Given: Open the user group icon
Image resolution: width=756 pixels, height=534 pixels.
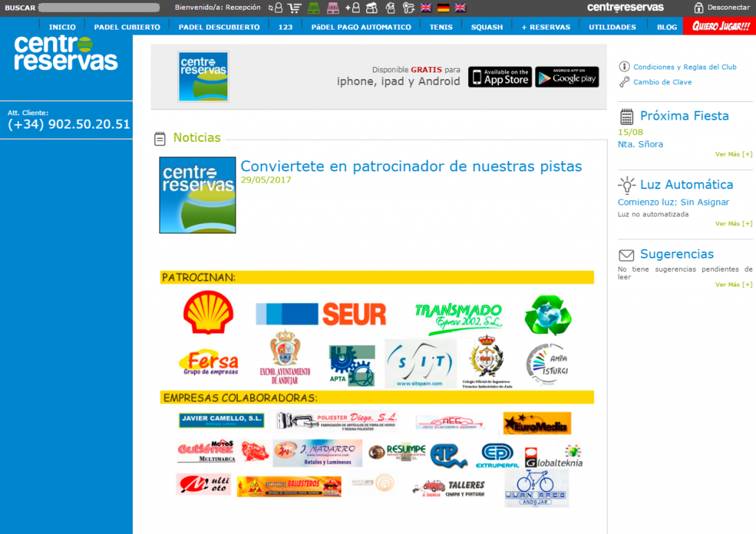Looking at the screenshot, I should coord(372,7).
